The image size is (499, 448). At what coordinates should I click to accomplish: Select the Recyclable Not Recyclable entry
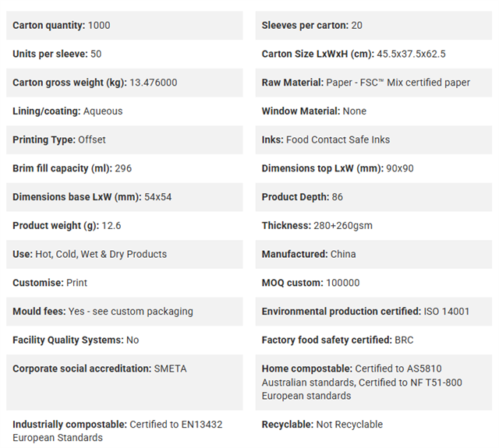click(322, 425)
